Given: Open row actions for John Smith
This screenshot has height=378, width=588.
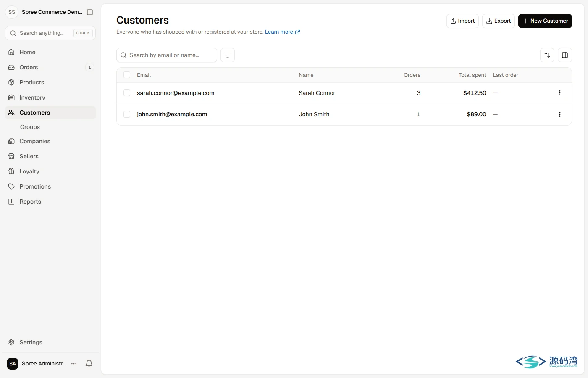Looking at the screenshot, I should pyautogui.click(x=560, y=114).
